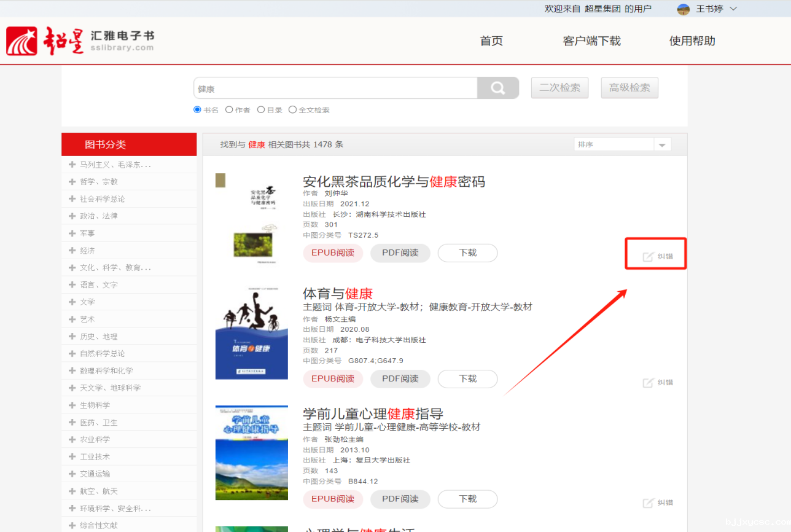Click plus icon beside 工业技术
This screenshot has width=791, height=532.
pyautogui.click(x=72, y=457)
